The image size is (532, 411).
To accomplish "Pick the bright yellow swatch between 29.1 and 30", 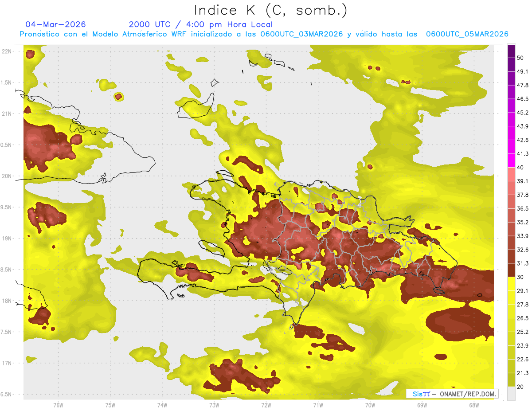I will click(511, 284).
